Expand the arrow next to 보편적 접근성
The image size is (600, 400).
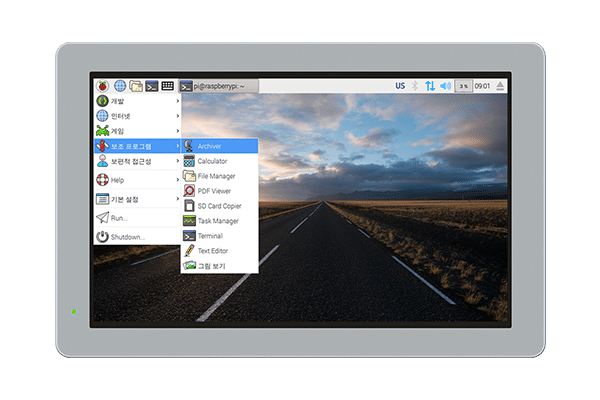pos(178,161)
